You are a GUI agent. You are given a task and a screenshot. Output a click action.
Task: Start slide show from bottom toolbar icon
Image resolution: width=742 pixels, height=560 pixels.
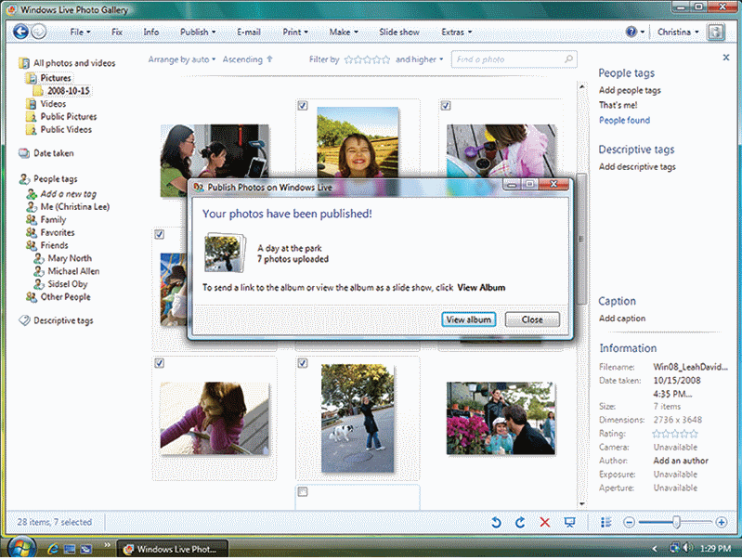(570, 523)
